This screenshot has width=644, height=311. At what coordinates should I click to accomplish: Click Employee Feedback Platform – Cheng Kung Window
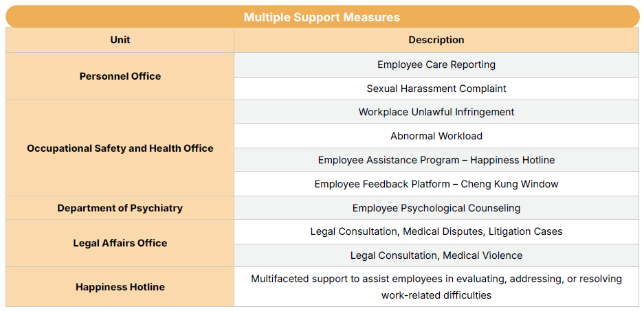tap(436, 184)
